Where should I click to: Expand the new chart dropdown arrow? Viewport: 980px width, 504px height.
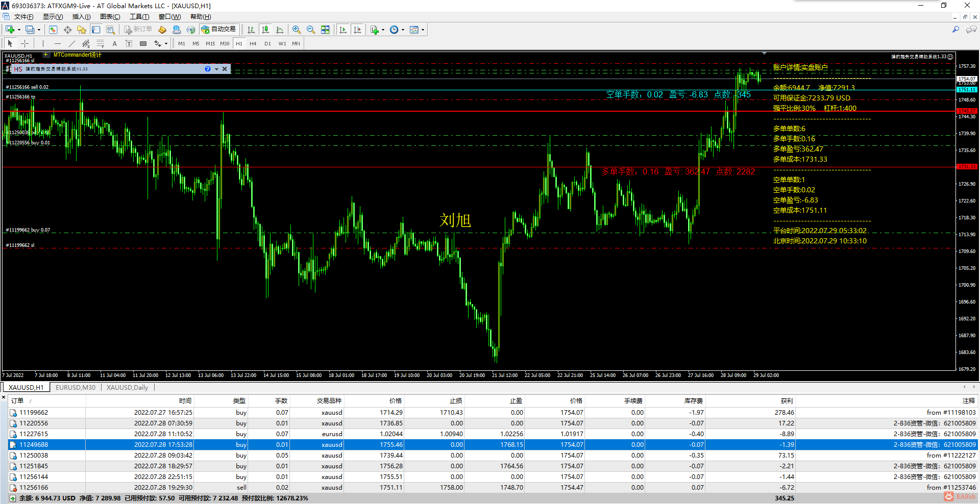click(x=19, y=30)
